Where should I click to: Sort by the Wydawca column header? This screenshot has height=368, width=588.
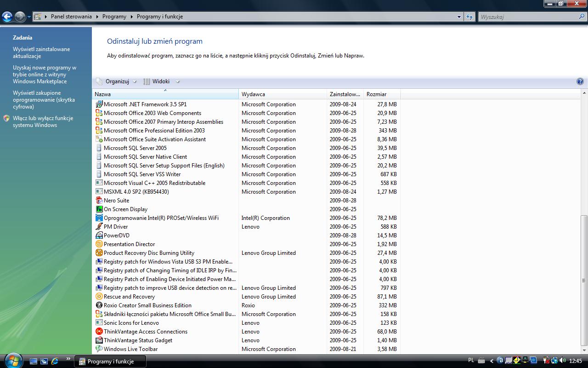click(283, 94)
